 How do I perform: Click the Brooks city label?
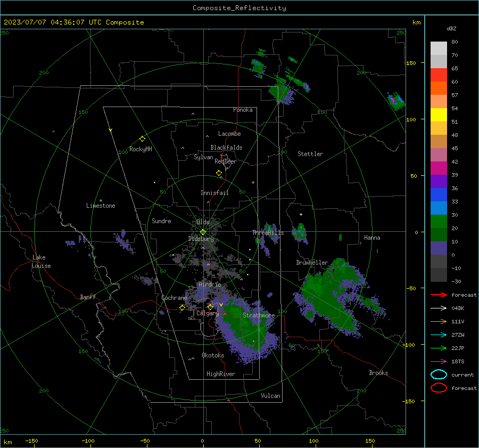[378, 373]
